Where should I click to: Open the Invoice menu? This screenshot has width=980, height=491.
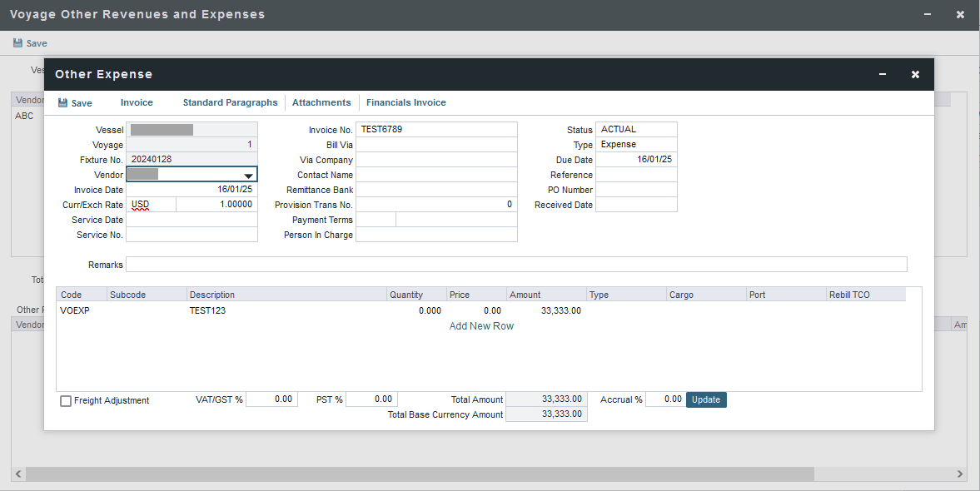coord(137,103)
